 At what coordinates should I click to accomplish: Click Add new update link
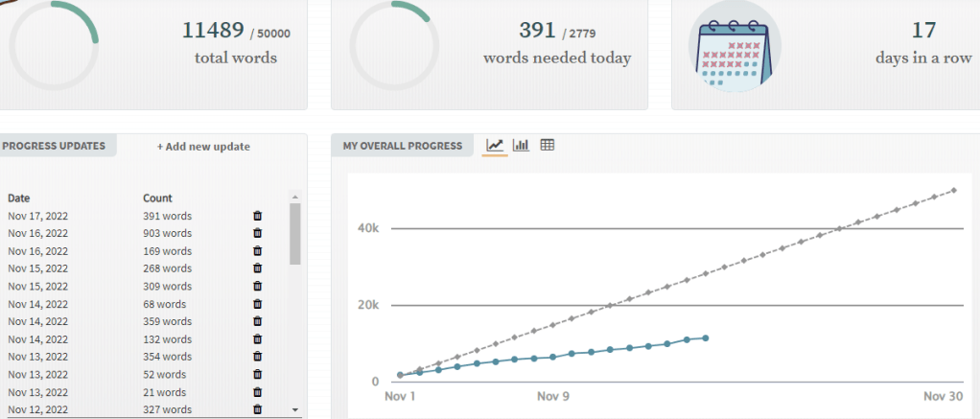(x=203, y=147)
